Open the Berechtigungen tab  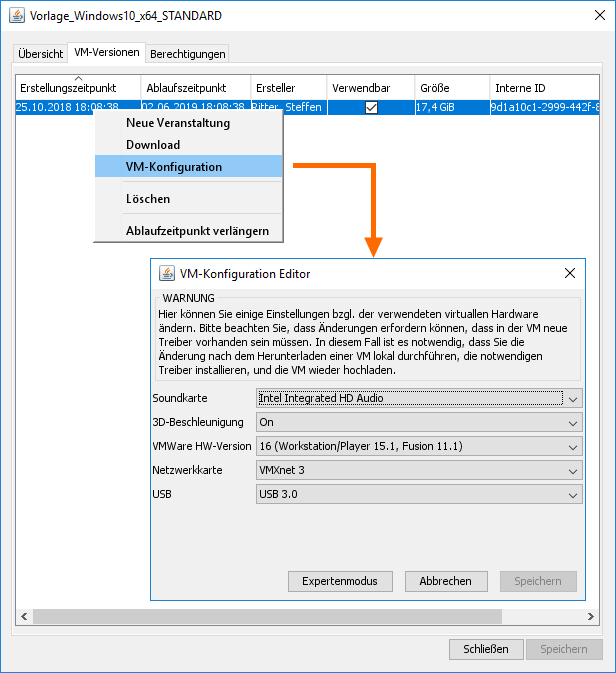click(x=188, y=53)
